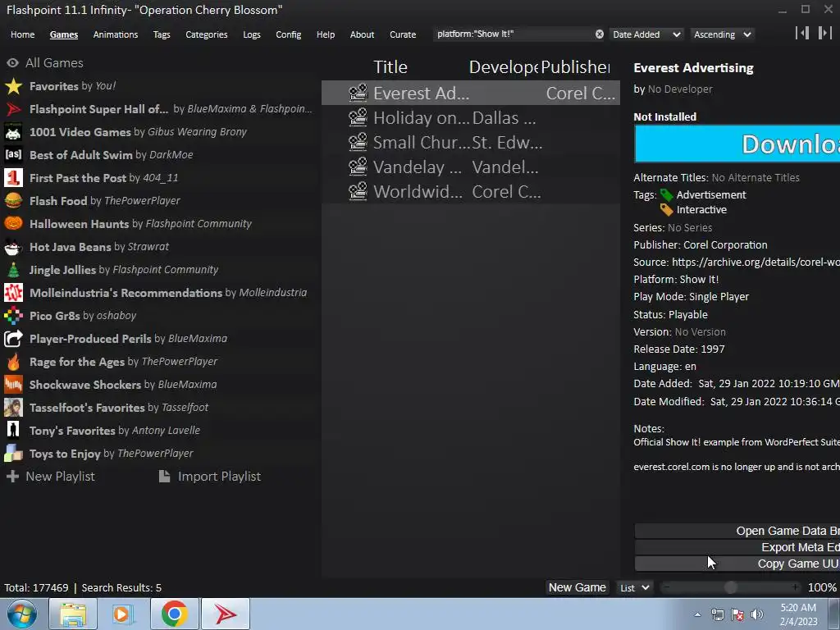Screen dimensions: 840x630
Task: Show All Games via eye icon
Action: point(13,63)
